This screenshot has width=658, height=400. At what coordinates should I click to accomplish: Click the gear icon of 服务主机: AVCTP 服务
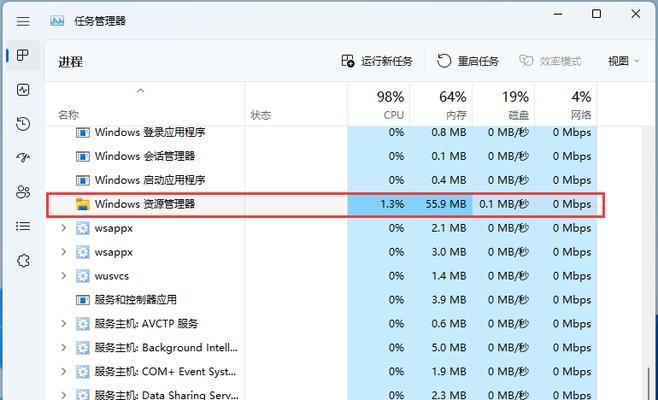click(x=83, y=324)
